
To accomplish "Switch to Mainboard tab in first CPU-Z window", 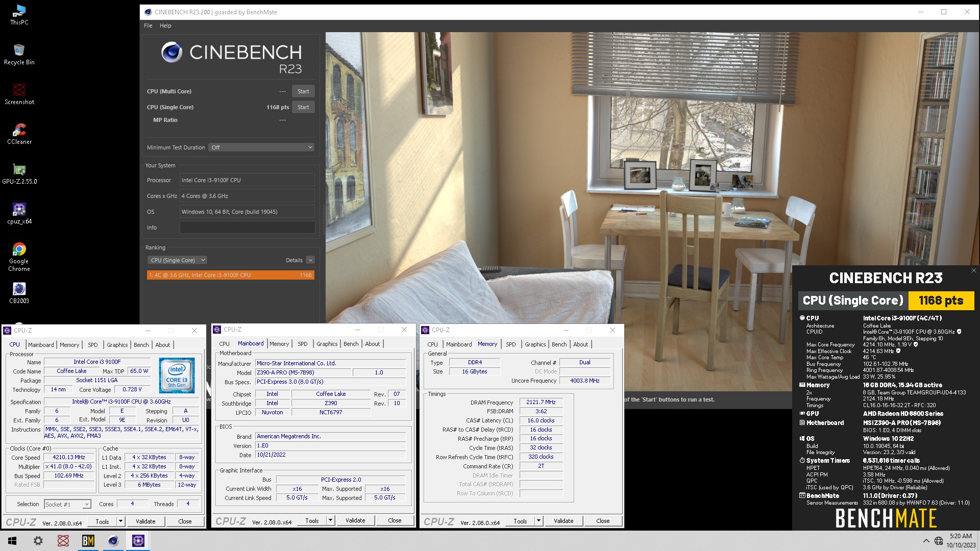I will pos(41,345).
